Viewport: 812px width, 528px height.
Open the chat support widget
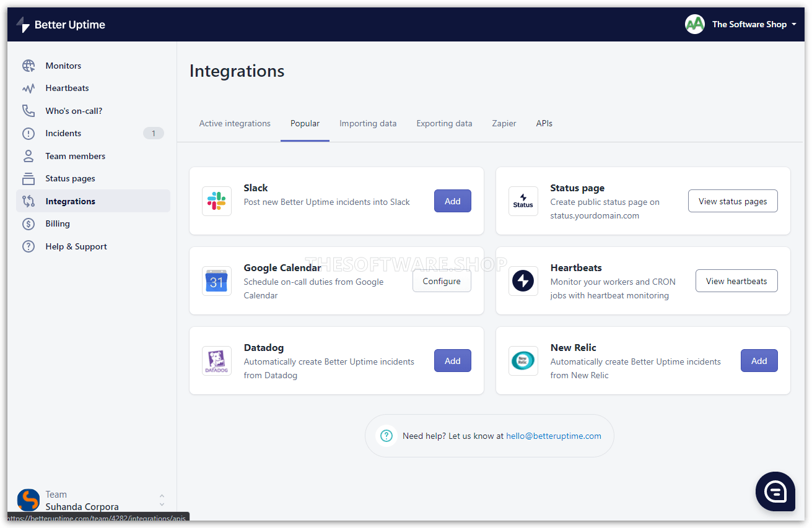(x=775, y=491)
